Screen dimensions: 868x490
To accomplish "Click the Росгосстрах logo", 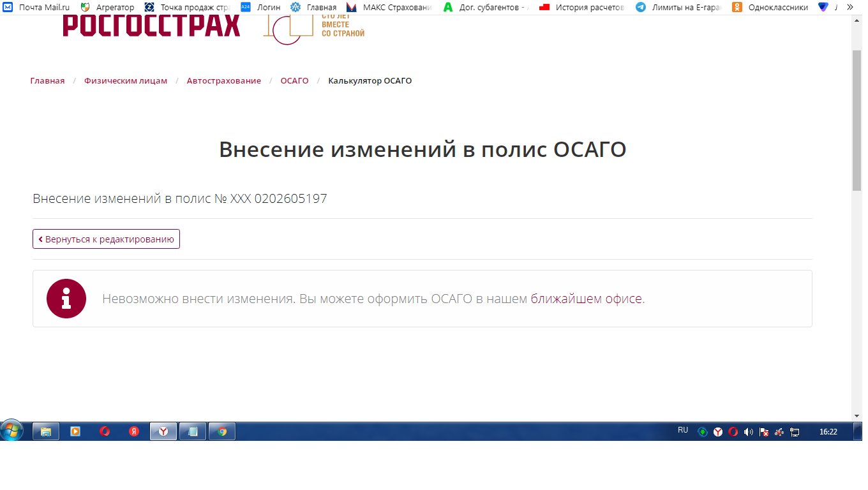I will point(151,27).
